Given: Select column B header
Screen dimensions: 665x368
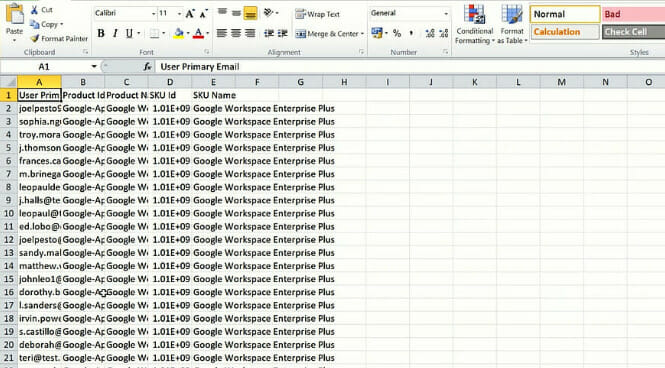Looking at the screenshot, I should click(83, 82).
